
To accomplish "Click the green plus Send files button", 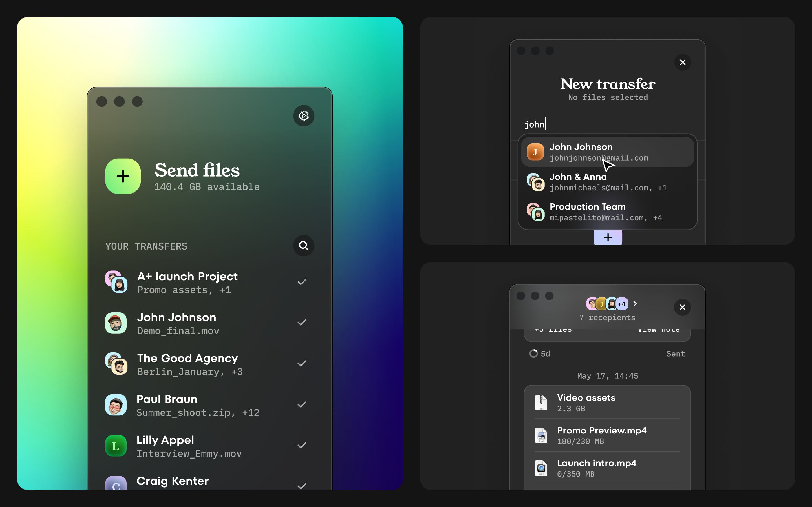I will pyautogui.click(x=123, y=176).
